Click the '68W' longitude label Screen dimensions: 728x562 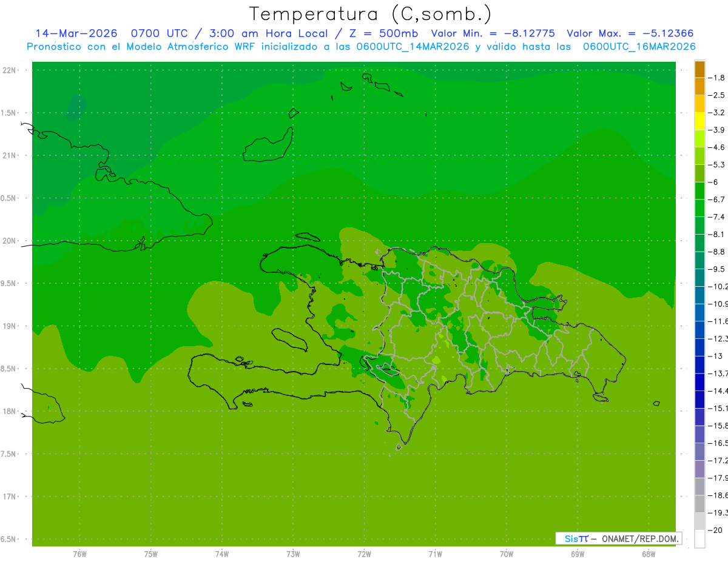tap(649, 554)
